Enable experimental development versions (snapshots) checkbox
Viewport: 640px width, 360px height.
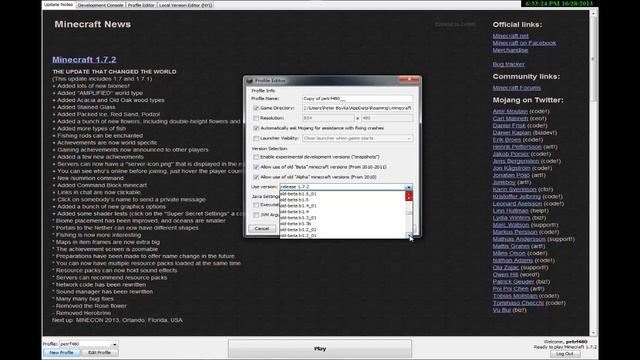tap(256, 157)
